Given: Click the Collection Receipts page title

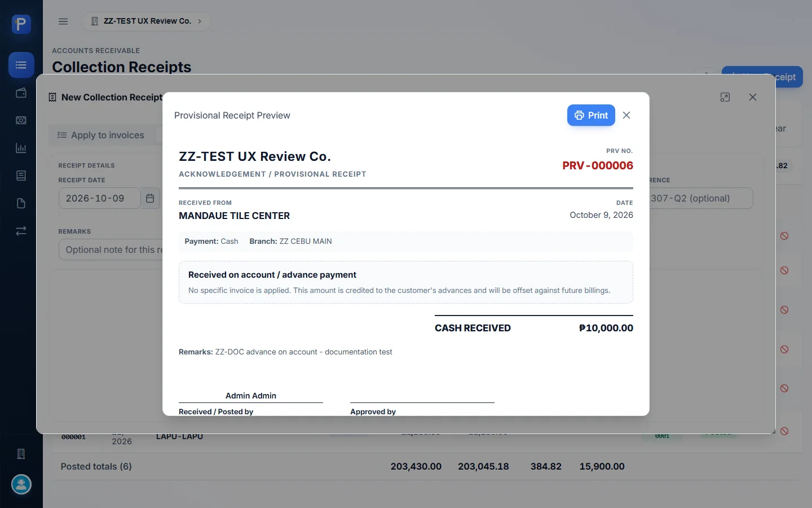Looking at the screenshot, I should tap(122, 67).
